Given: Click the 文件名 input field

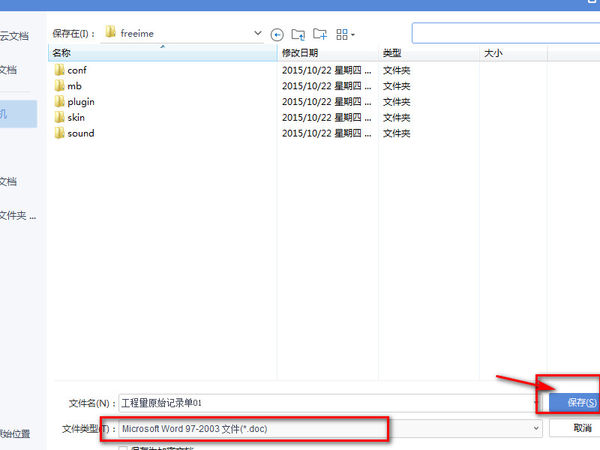Looking at the screenshot, I should pyautogui.click(x=329, y=403).
